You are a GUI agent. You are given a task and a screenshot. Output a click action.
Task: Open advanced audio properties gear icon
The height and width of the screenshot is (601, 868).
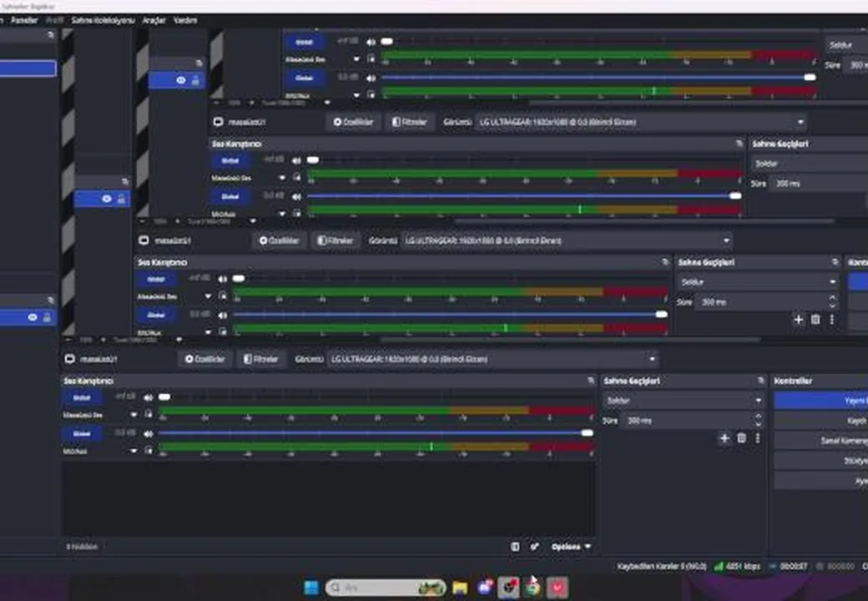(534, 547)
